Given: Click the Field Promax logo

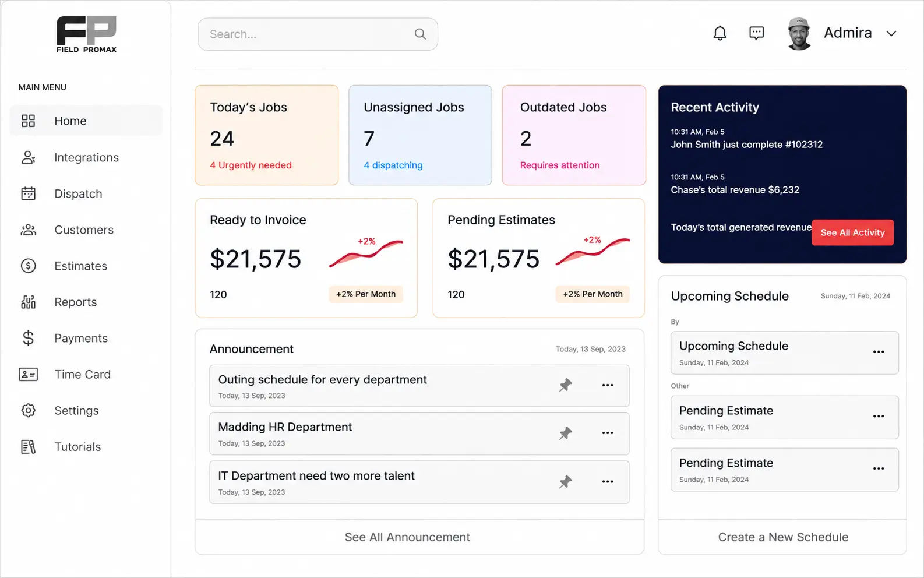Looking at the screenshot, I should point(86,34).
